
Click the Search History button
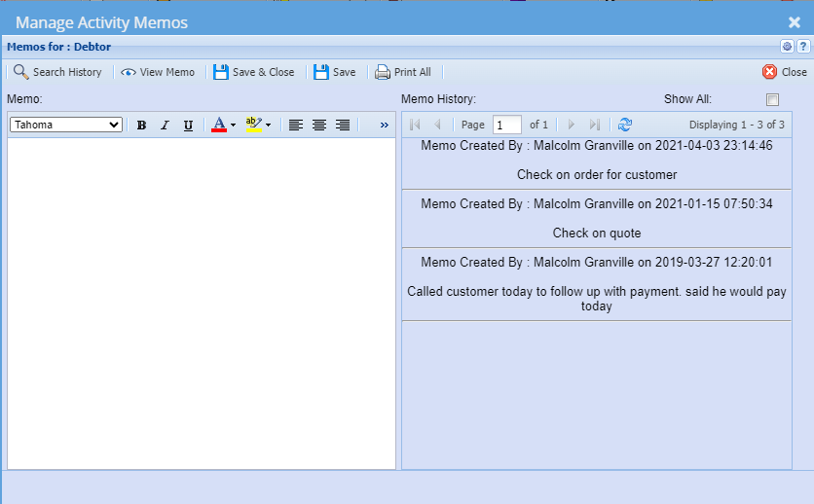pyautogui.click(x=57, y=72)
